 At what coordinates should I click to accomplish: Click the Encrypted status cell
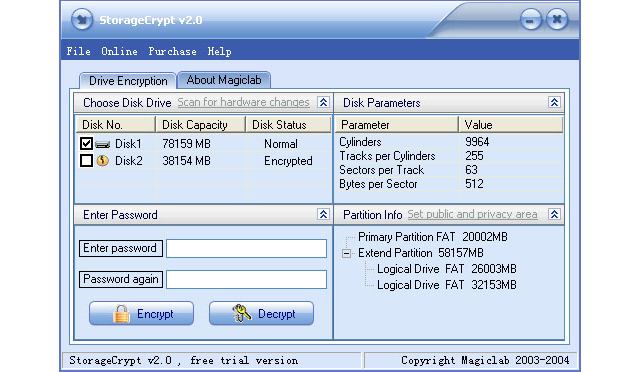[x=288, y=160]
